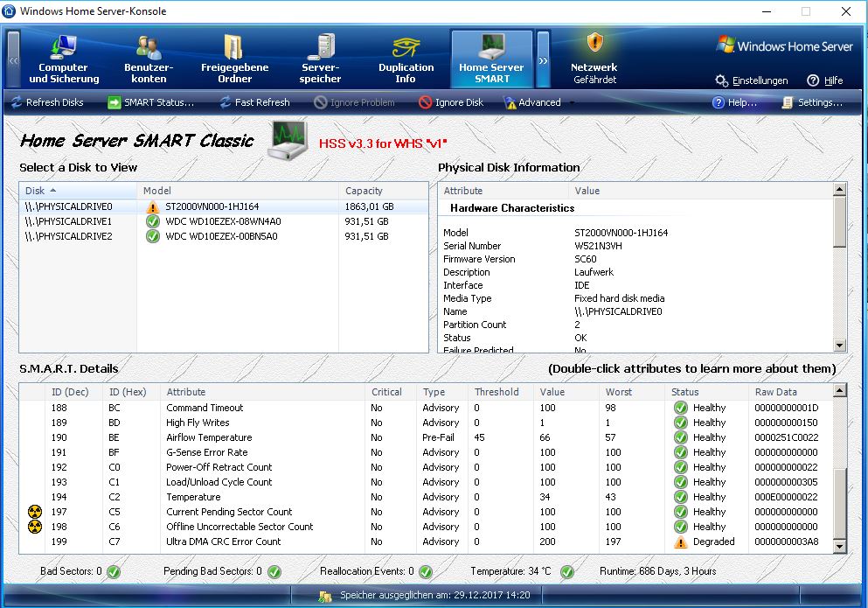Sort SMART table by Raw Data column
Viewport: 868px width, 608px height.
click(790, 392)
